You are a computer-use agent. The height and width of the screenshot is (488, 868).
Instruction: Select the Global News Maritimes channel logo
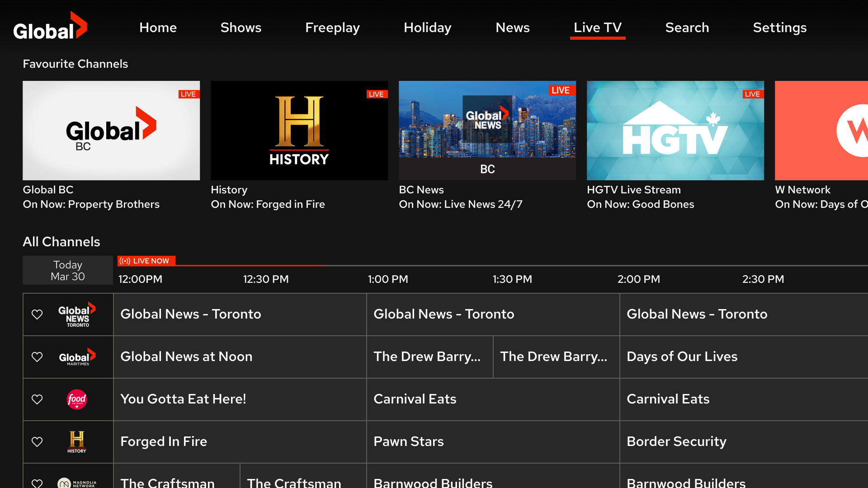point(76,357)
